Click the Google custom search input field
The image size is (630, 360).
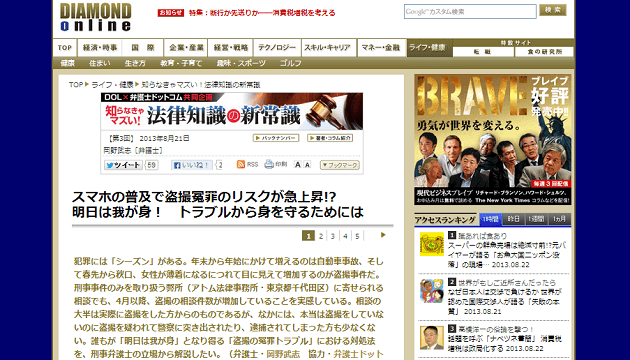click(x=470, y=12)
